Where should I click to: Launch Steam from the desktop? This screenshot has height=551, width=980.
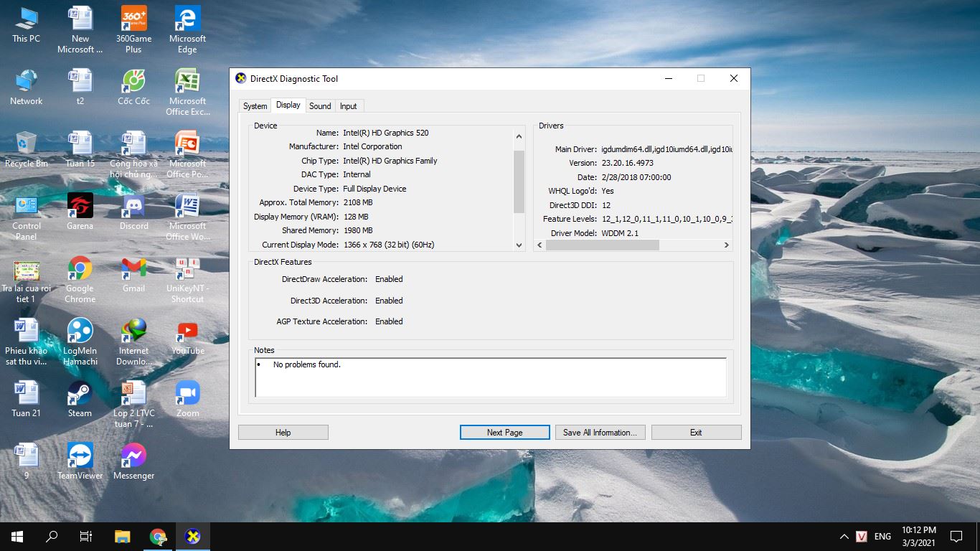80,395
